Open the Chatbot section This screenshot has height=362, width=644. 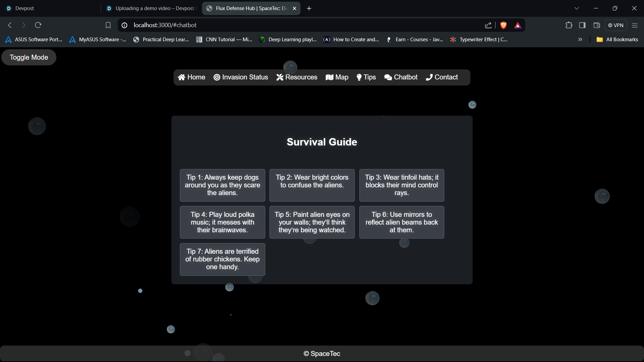(x=401, y=77)
